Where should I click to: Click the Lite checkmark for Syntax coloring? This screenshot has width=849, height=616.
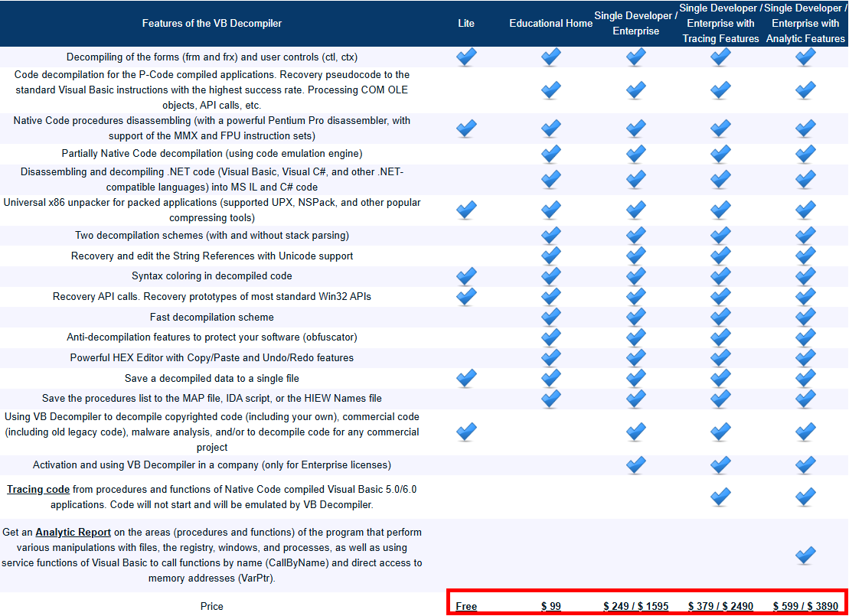click(x=466, y=276)
